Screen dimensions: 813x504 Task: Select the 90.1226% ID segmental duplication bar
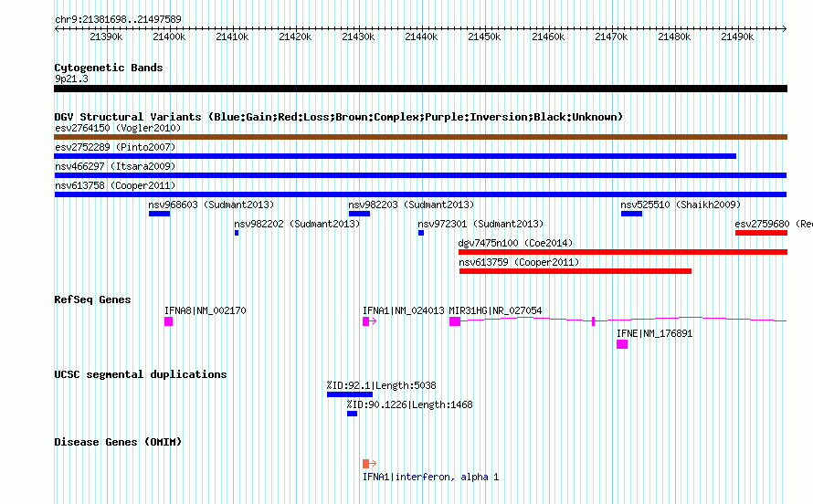pyautogui.click(x=352, y=414)
